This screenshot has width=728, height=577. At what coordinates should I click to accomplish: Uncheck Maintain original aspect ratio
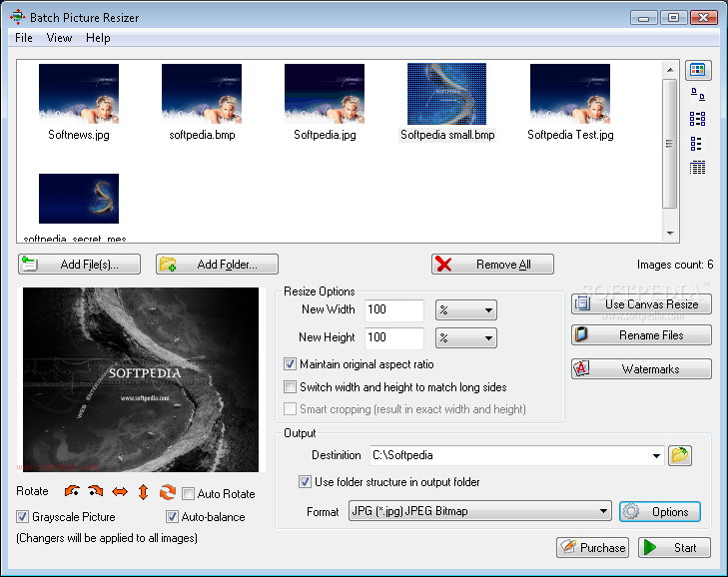tap(291, 364)
